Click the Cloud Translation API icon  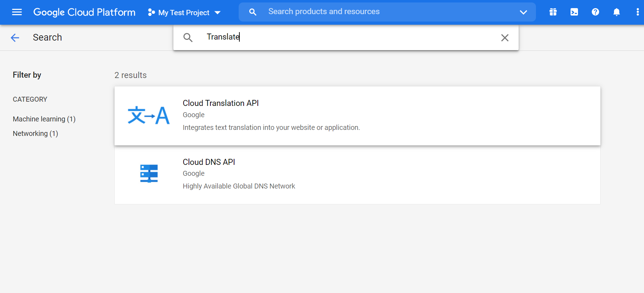pyautogui.click(x=149, y=115)
